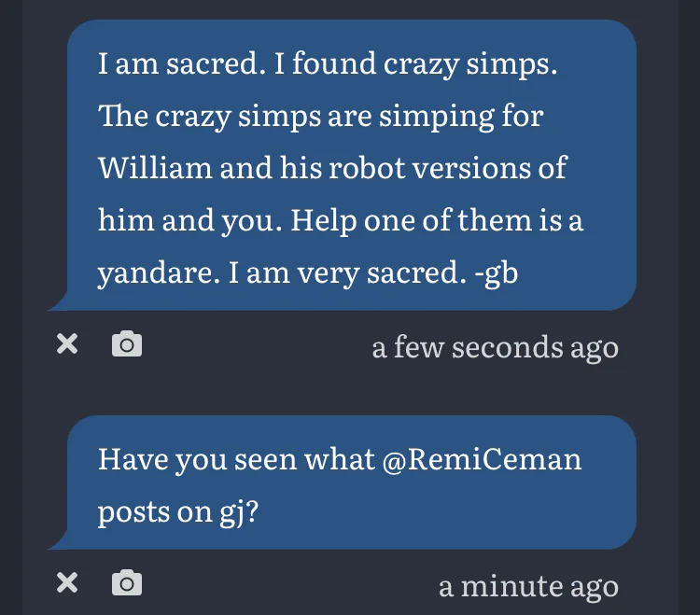Open the "a minute ago" timestamp
Image resolution: width=700 pixels, height=615 pixels.
[528, 586]
